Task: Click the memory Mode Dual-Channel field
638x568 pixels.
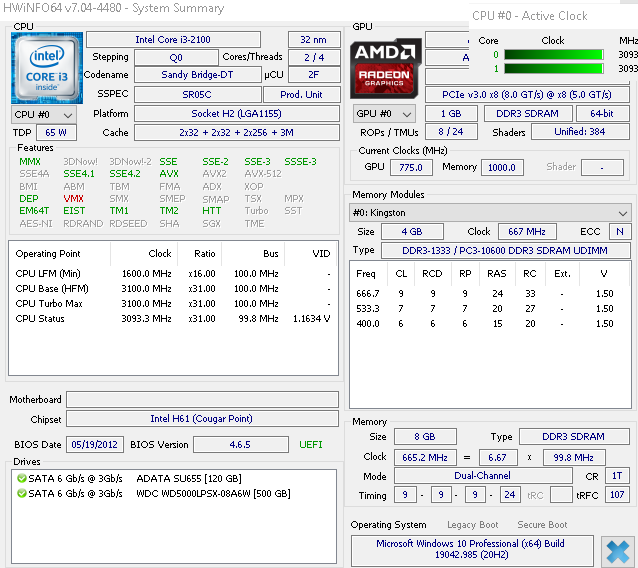Action: (483, 476)
